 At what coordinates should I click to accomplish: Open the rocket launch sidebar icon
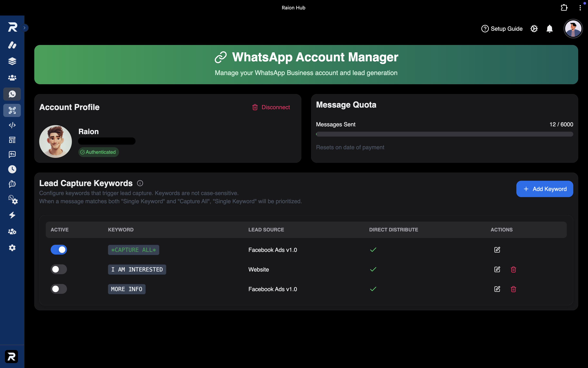click(x=12, y=45)
